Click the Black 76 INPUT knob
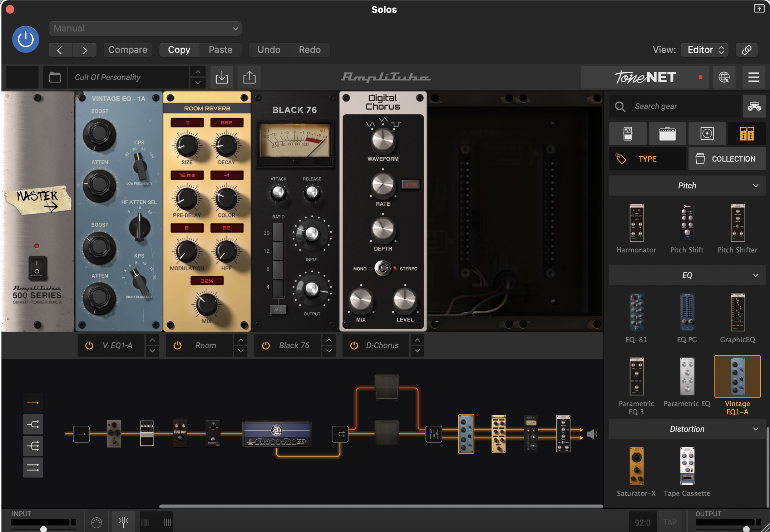 pos(312,233)
